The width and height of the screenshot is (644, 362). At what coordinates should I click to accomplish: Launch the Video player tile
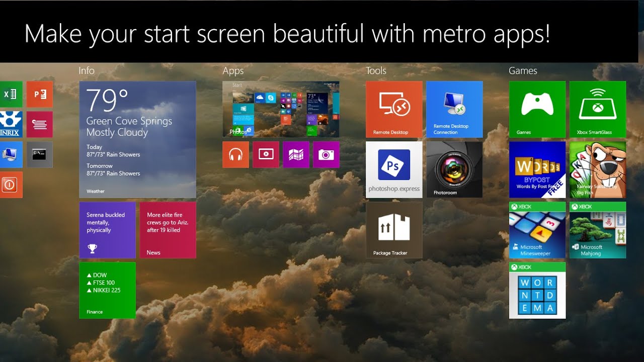click(x=266, y=154)
